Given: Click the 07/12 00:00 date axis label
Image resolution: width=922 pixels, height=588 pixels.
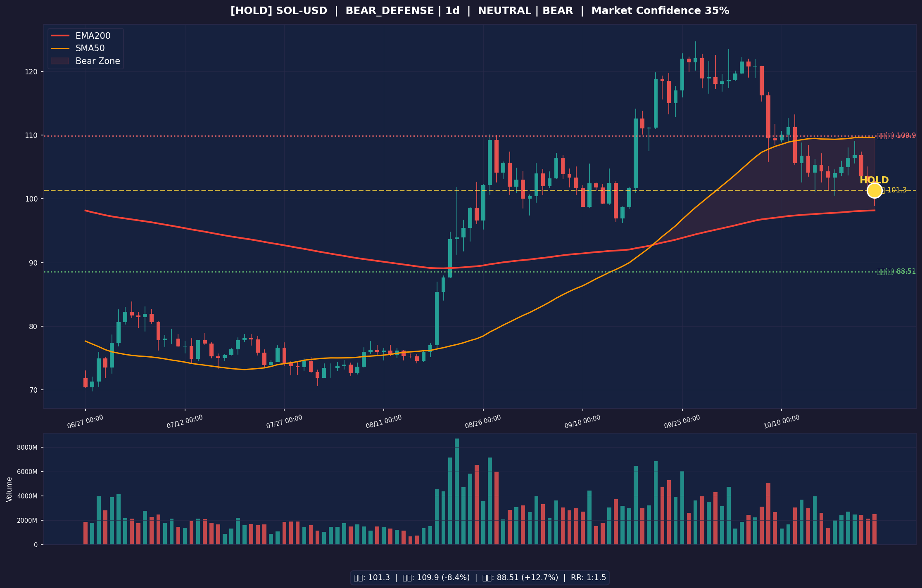Looking at the screenshot, I should click(185, 422).
